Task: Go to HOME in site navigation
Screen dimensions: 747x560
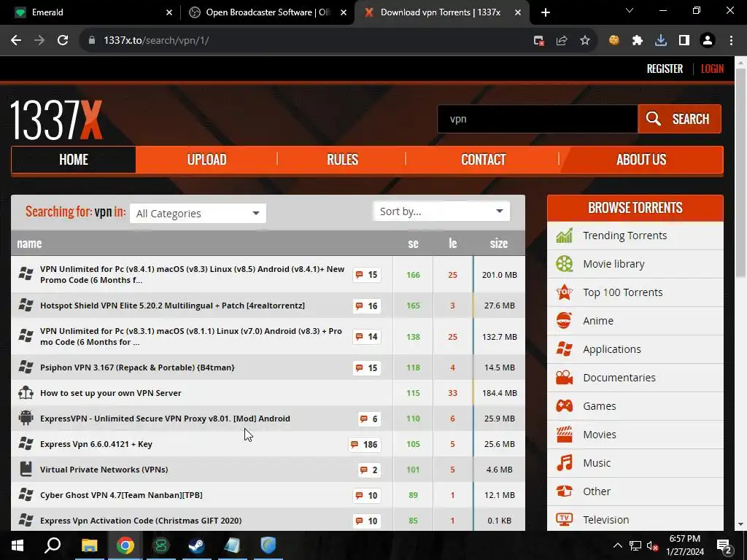Action: (74, 160)
